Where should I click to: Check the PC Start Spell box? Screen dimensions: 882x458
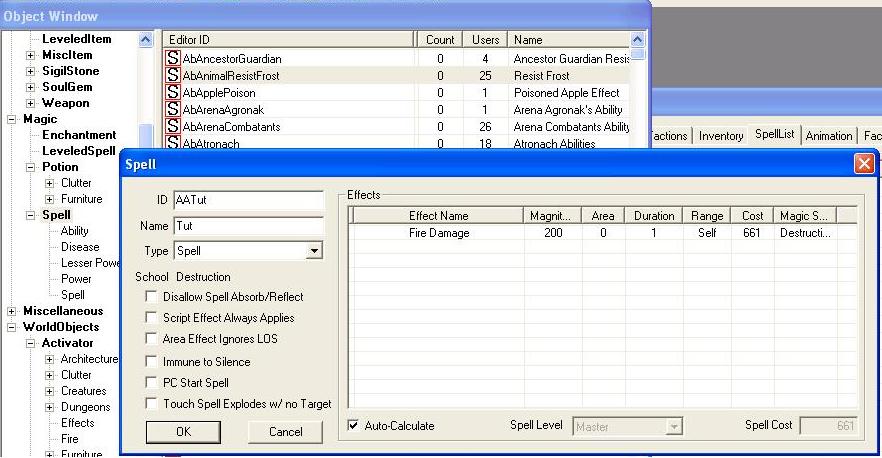[151, 383]
